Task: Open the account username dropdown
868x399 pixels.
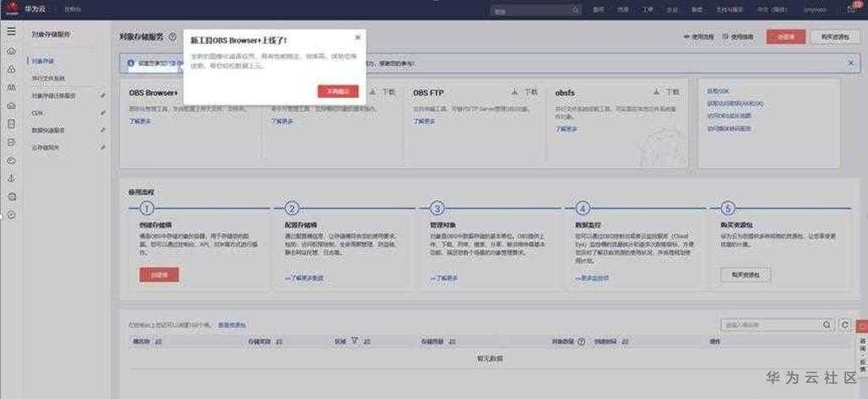Action: click(x=815, y=10)
